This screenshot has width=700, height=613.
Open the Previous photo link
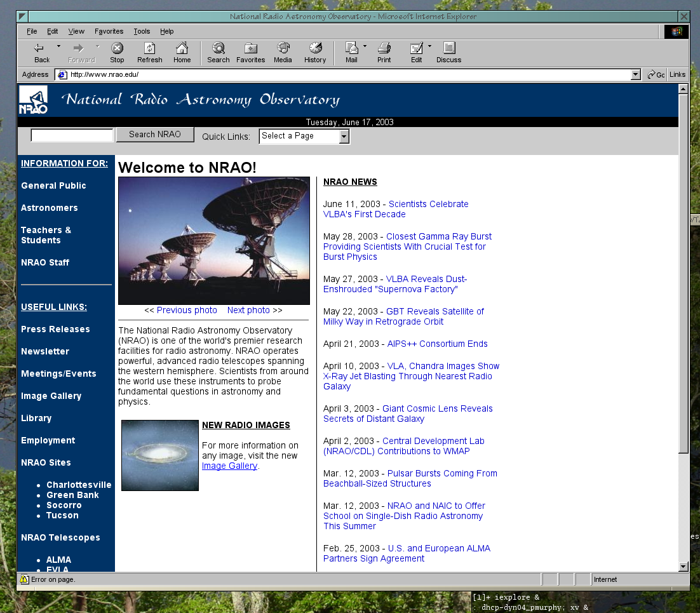tap(187, 310)
